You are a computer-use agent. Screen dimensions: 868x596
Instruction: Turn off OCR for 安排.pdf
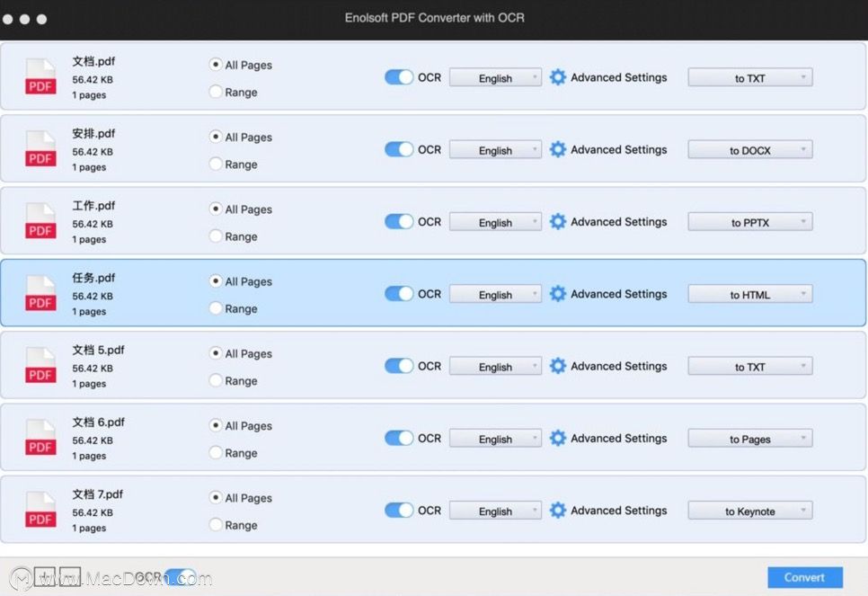pos(399,149)
